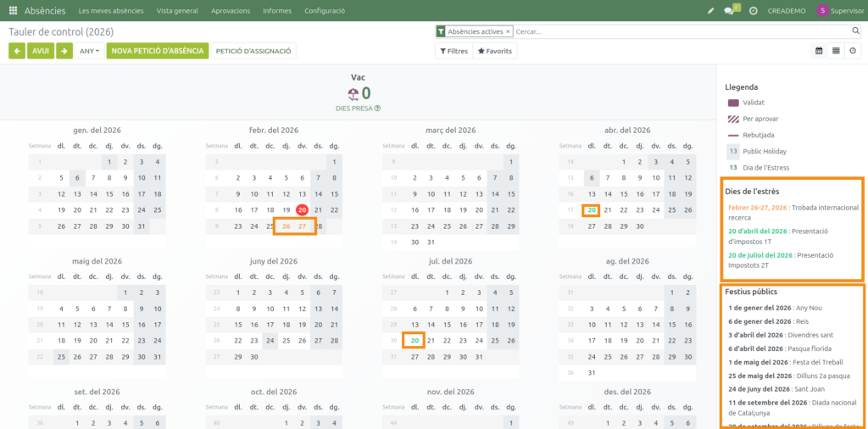The width and height of the screenshot is (868, 429).
Task: Switch to list view
Action: [837, 51]
